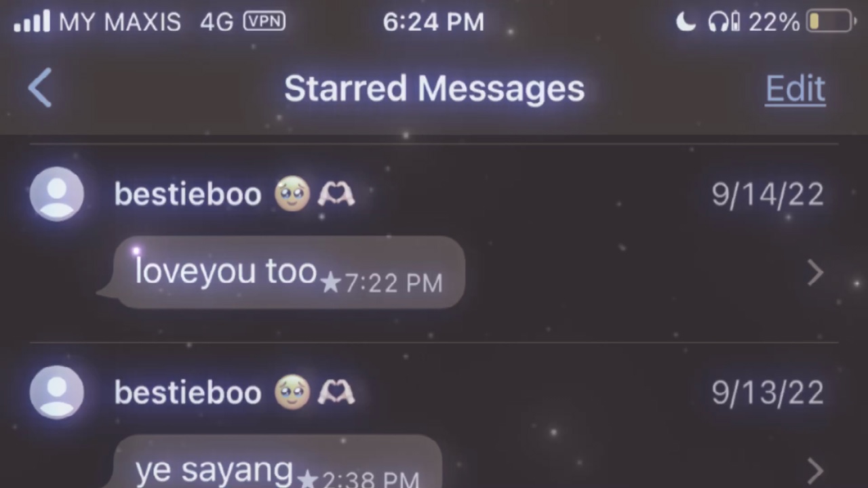Tap the star icon in the 7:22 PM message

(330, 283)
